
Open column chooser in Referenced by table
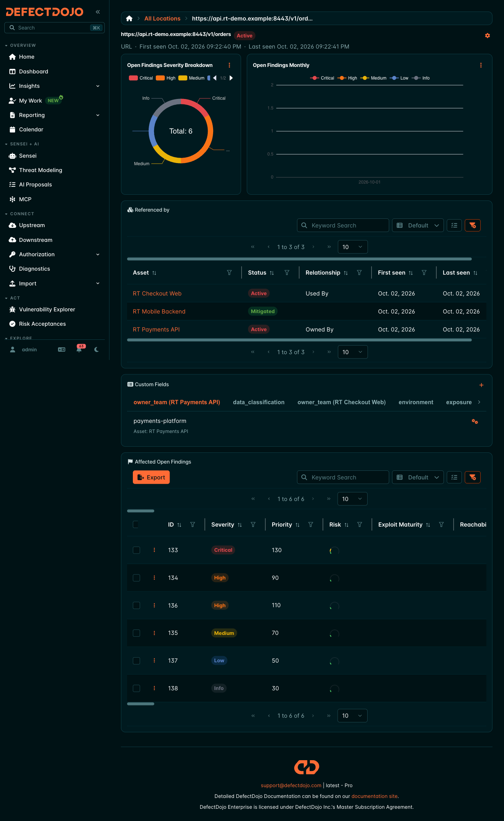[x=454, y=225]
